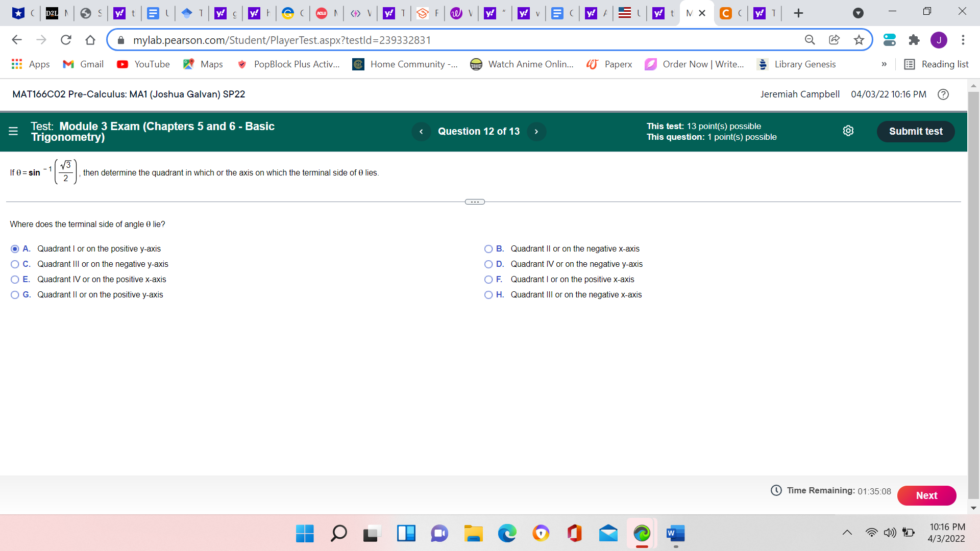Expand the question content divider ellipsis
Screen dimensions: 980x551
475,202
